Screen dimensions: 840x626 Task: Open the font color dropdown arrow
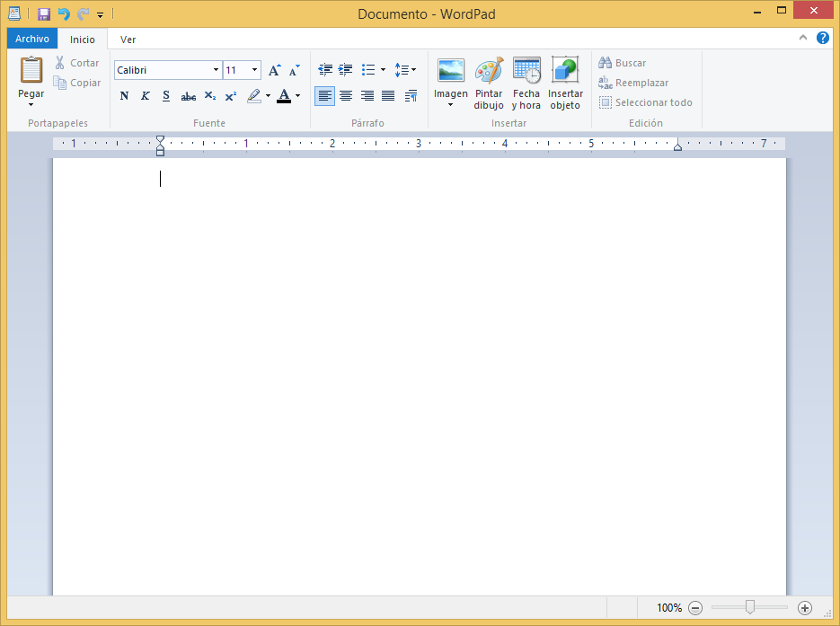pyautogui.click(x=298, y=96)
